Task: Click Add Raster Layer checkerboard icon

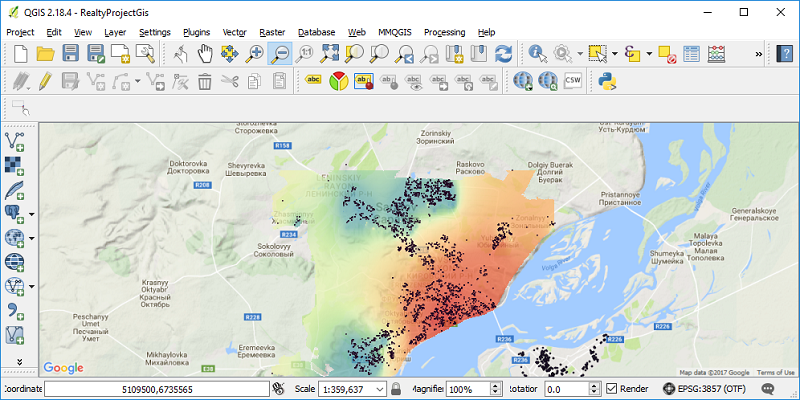Action: [14, 165]
